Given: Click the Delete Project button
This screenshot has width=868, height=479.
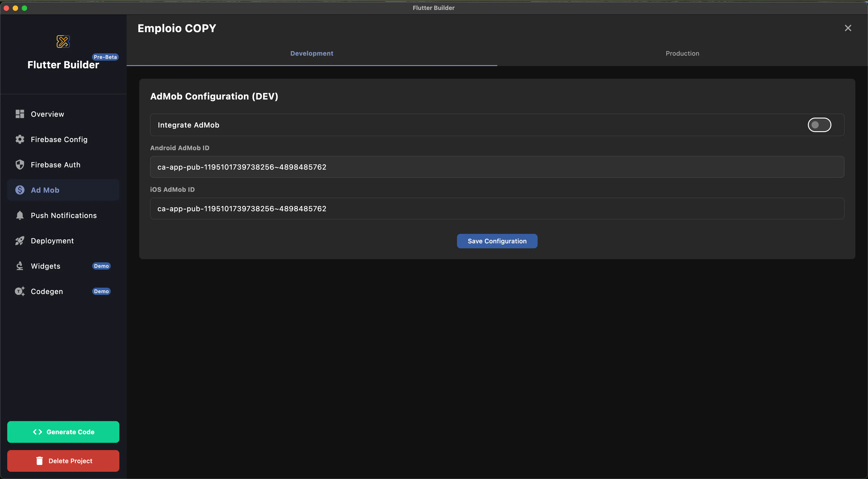Looking at the screenshot, I should (63, 461).
